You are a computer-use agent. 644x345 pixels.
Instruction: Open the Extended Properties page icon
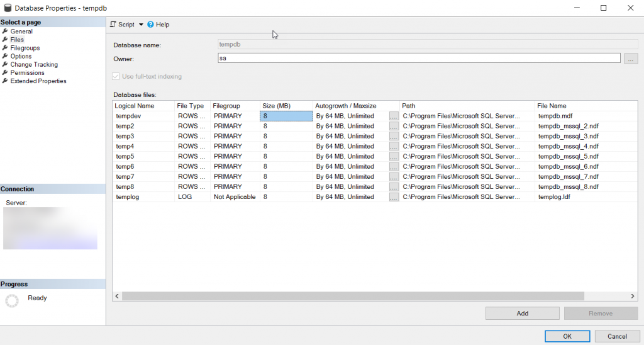point(5,81)
